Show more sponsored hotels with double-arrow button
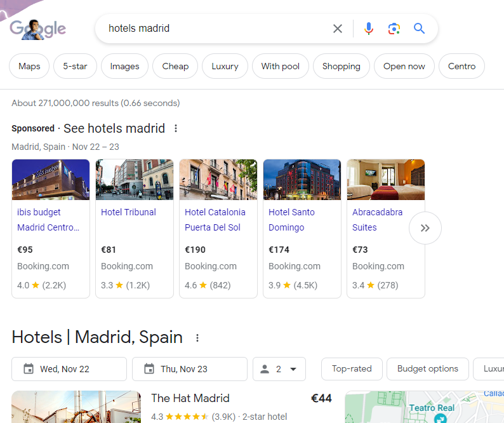504x423 pixels. pyautogui.click(x=425, y=228)
